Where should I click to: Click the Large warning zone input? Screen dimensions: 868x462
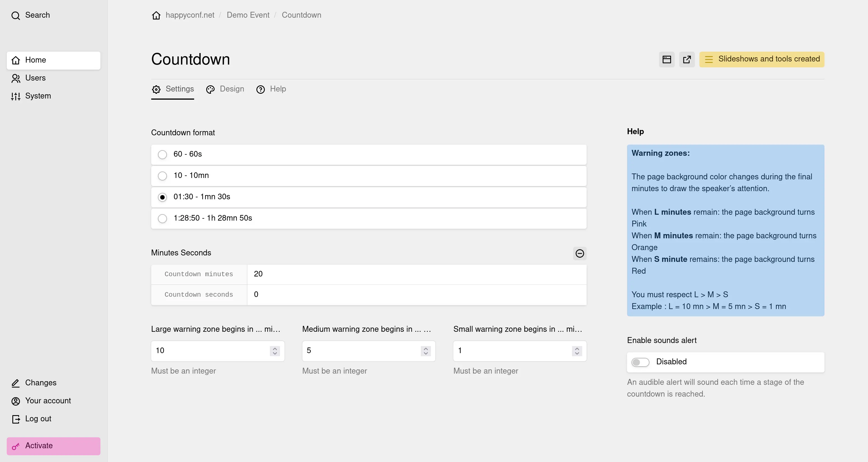tap(218, 351)
